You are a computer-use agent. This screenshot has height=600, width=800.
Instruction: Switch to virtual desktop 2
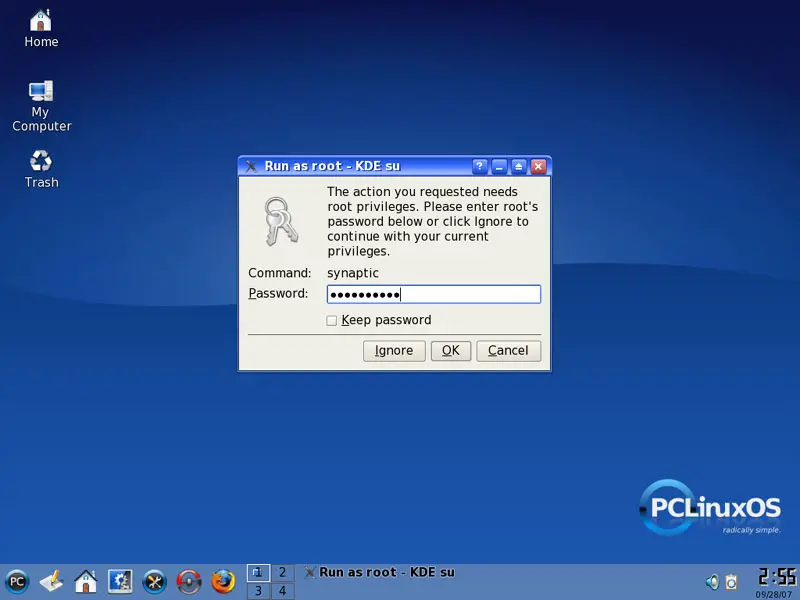pos(282,573)
